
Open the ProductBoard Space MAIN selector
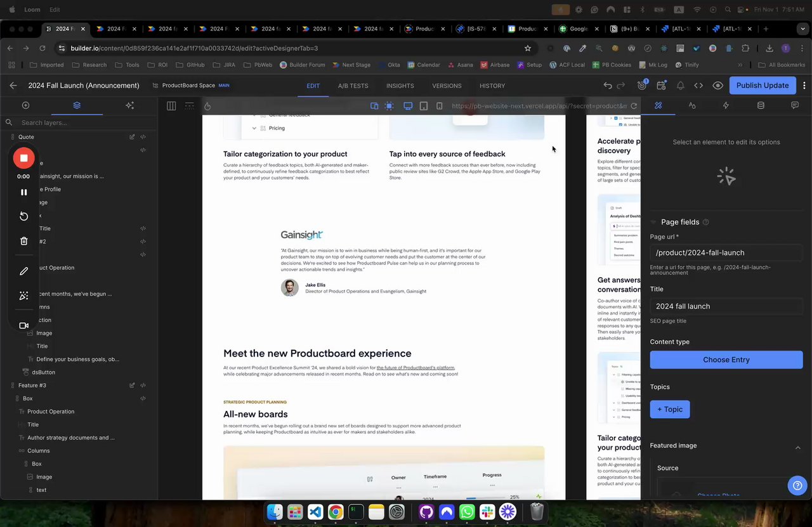pos(191,86)
